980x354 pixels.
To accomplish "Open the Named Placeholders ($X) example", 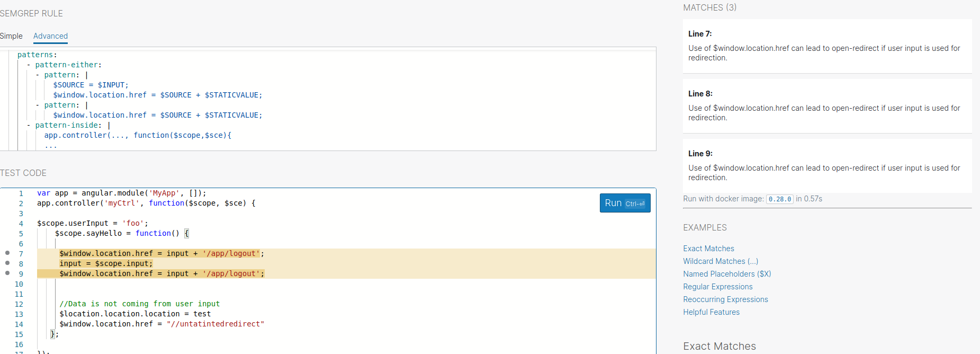I will [x=726, y=274].
